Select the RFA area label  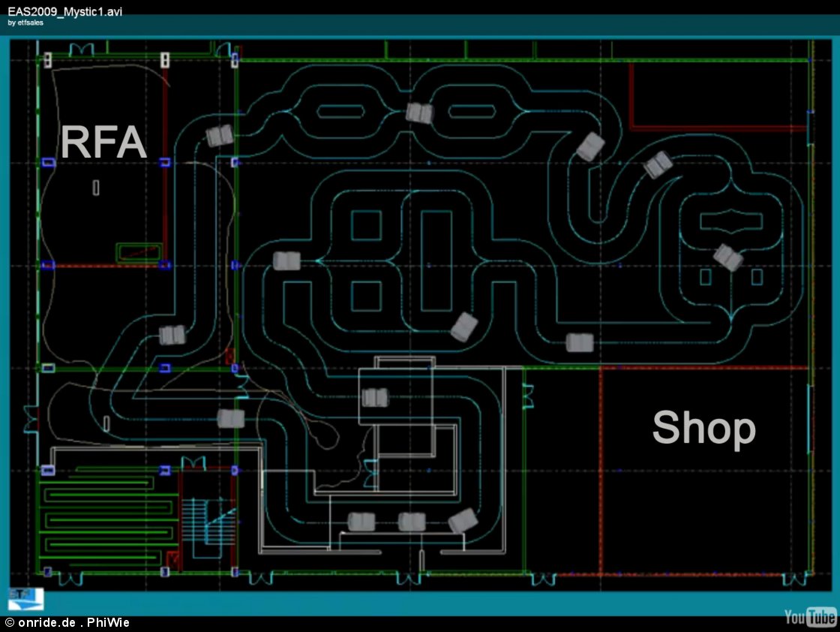(x=103, y=142)
